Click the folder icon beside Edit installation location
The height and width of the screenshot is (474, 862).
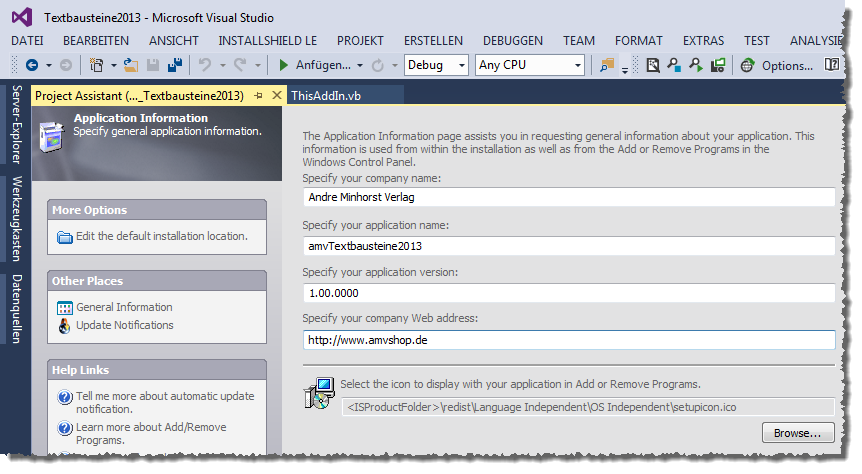point(65,237)
